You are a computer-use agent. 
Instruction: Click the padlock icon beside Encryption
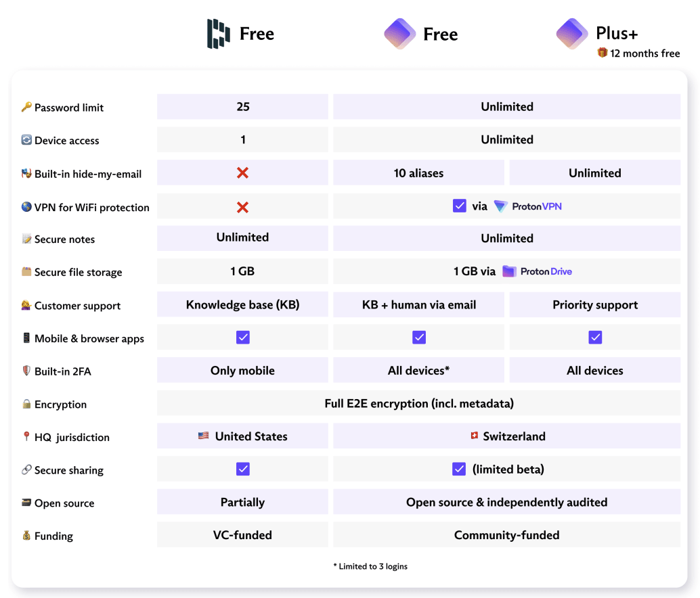click(x=26, y=404)
